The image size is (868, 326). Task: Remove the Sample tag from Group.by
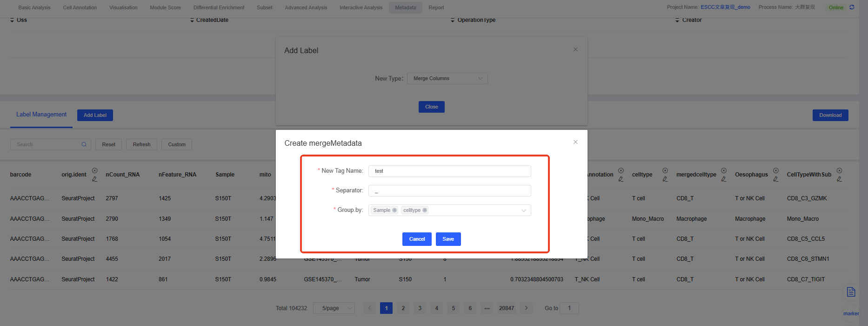[394, 210]
